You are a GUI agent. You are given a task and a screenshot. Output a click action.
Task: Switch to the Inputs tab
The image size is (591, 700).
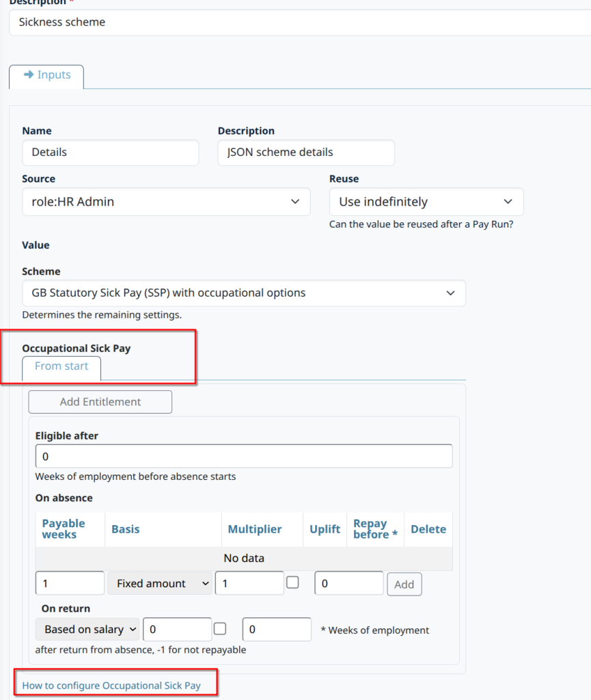tap(46, 75)
